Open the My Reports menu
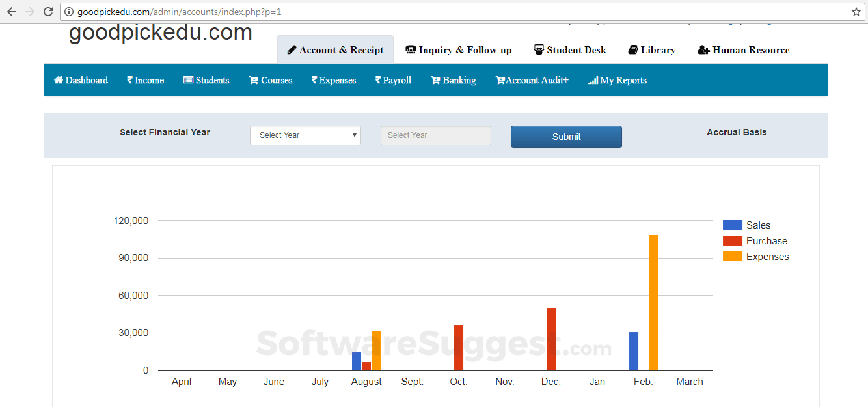The width and height of the screenshot is (868, 407). pos(617,80)
